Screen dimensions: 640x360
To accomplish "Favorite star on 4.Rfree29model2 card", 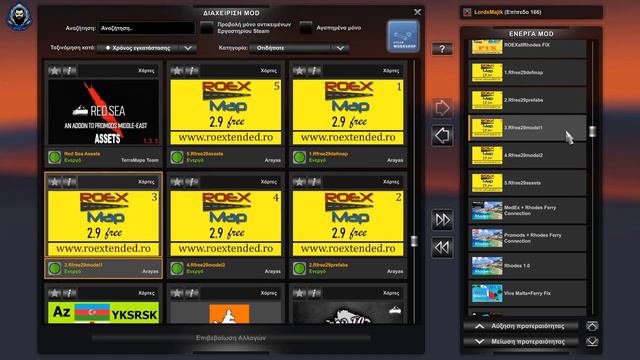I will (177, 182).
